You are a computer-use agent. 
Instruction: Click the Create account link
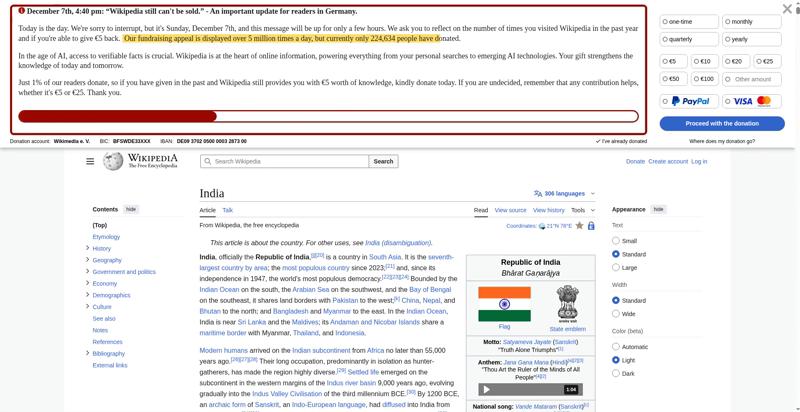tap(668, 161)
